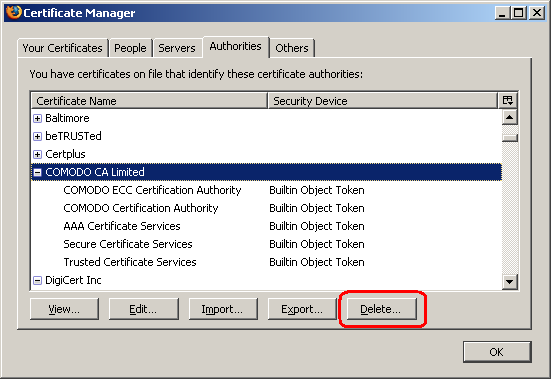The image size is (551, 379).
Task: Maximize the Certificate Manager window
Action: click(519, 13)
